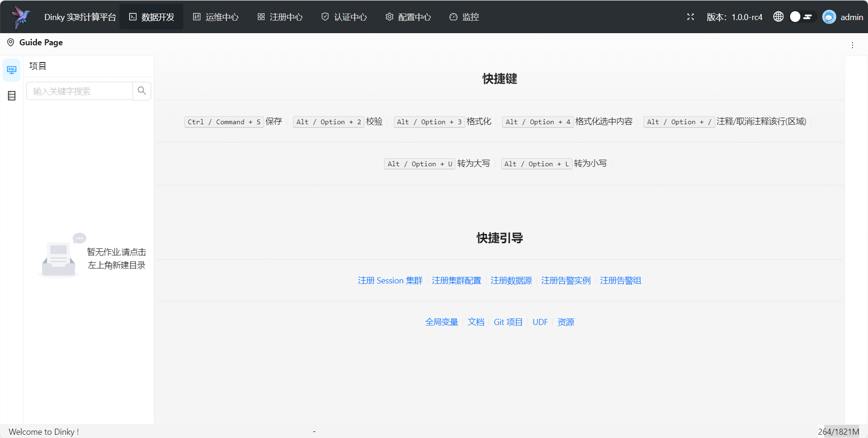
Task: Open the 注册告警实例 link
Action: tap(566, 281)
